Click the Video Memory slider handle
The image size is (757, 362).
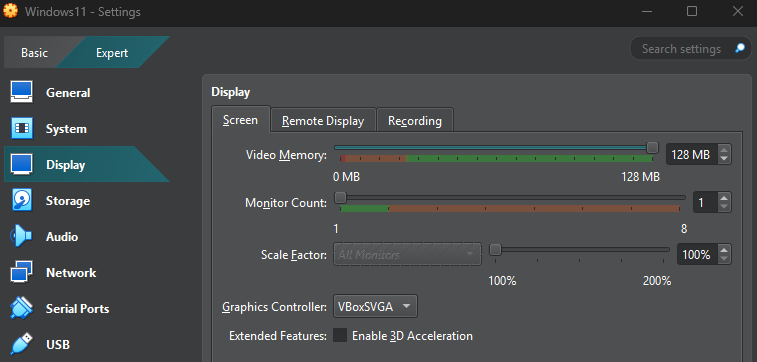click(652, 147)
